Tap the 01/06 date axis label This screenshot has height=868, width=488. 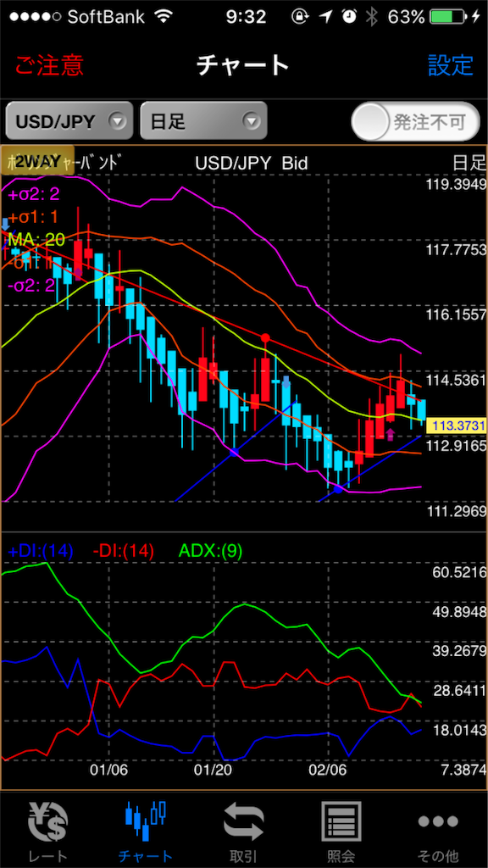click(x=108, y=770)
